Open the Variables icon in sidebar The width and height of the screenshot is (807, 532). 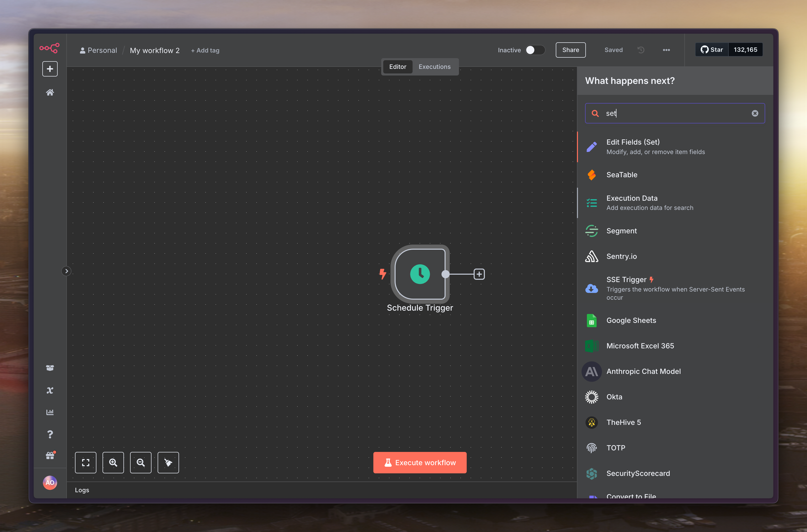(50, 390)
